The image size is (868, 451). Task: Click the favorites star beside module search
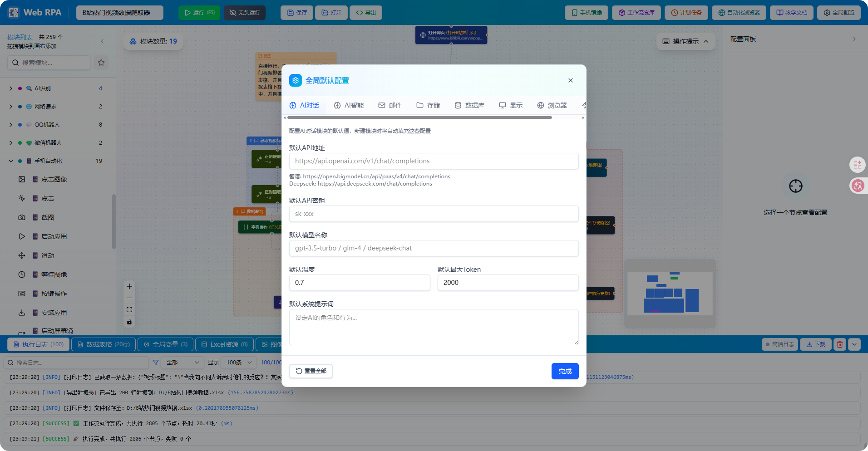[x=101, y=63]
